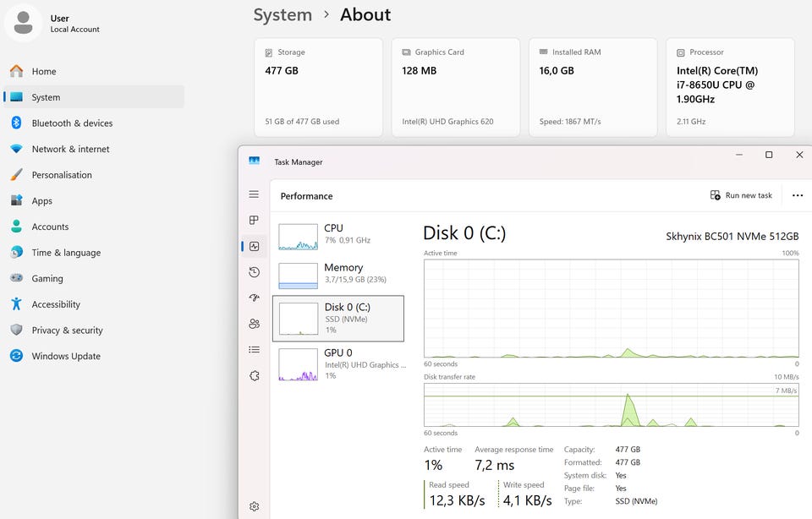This screenshot has height=519, width=812.
Task: Select GPU 0 performance item
Action: point(337,363)
